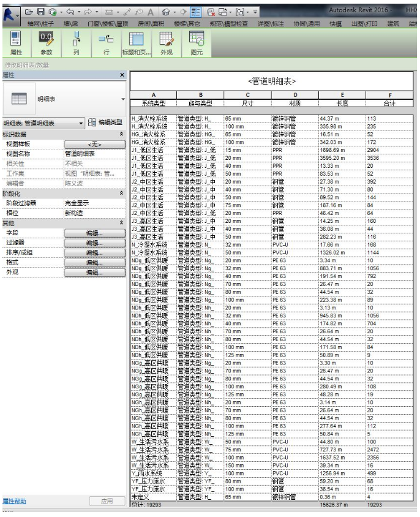420x517 pixels.
Task: Open the 门窗\楼板\屋顶 ribbon tab
Action: click(108, 24)
